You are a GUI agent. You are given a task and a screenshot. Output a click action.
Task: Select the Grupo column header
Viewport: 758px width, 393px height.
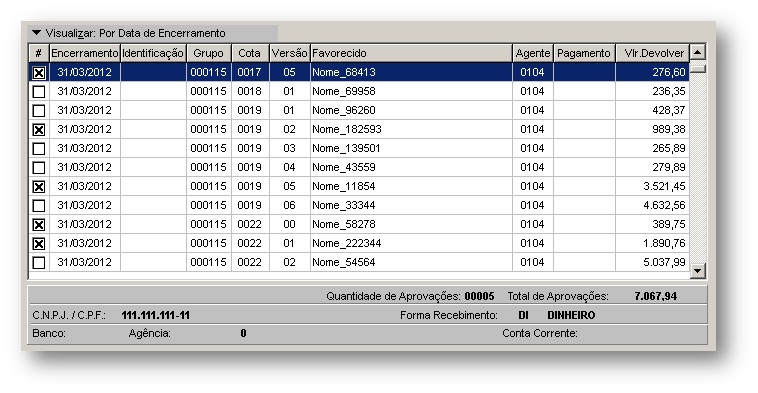point(209,53)
